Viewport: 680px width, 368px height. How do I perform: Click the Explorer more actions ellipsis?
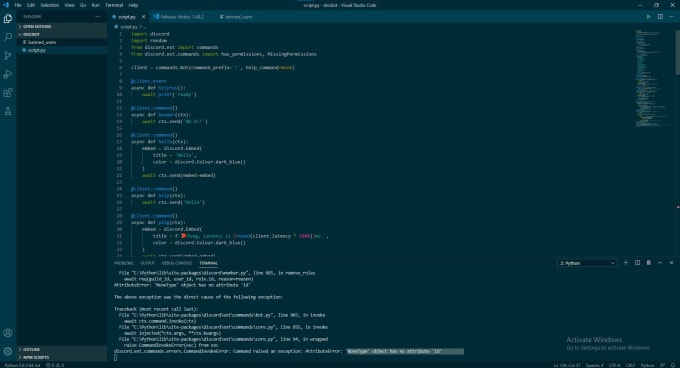pos(98,16)
